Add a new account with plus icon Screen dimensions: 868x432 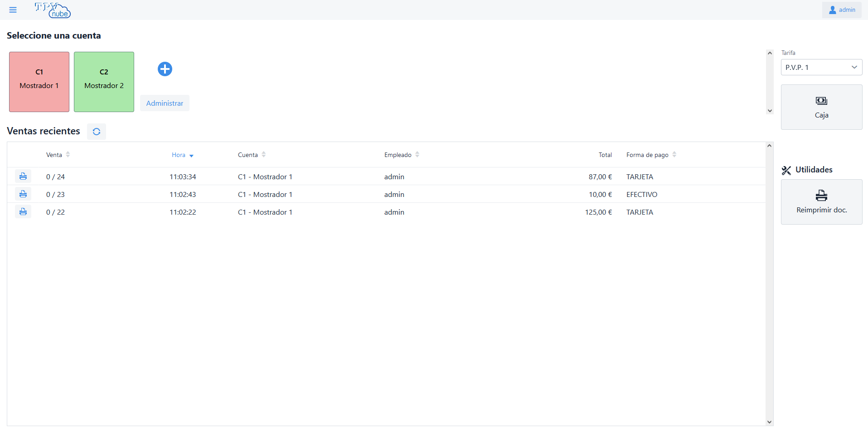[x=165, y=69]
